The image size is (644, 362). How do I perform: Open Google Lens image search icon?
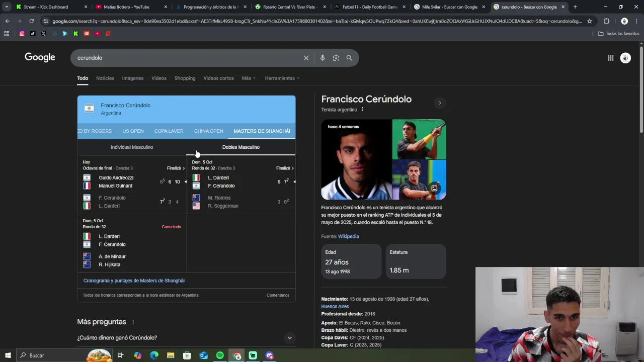(336, 58)
